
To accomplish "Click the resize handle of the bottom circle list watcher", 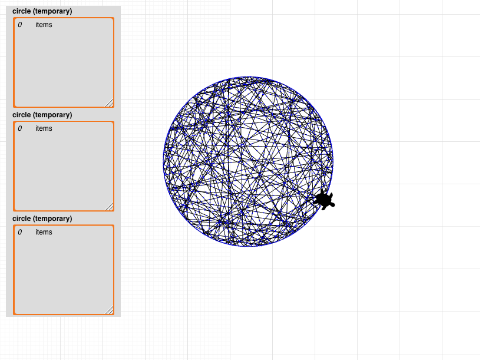I will (109, 310).
